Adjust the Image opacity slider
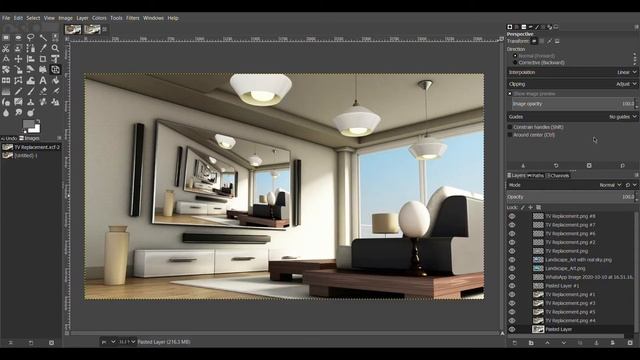This screenshot has height=360, width=640. click(573, 104)
